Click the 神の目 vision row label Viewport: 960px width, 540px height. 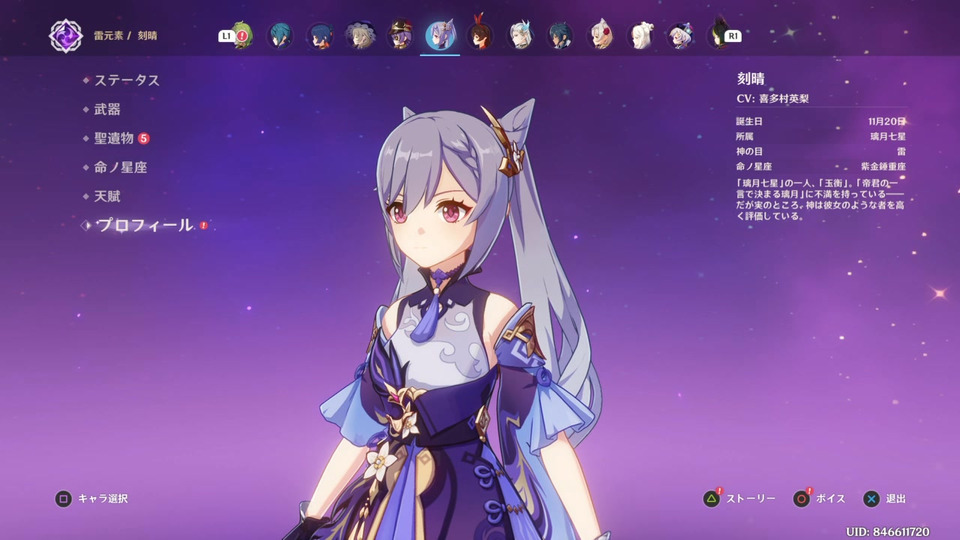[749, 151]
